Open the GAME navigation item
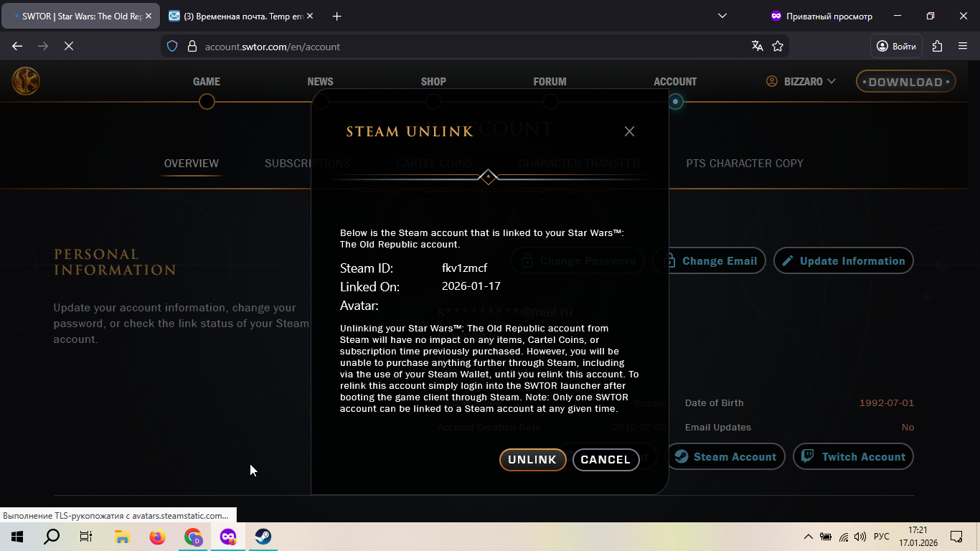 tap(207, 82)
